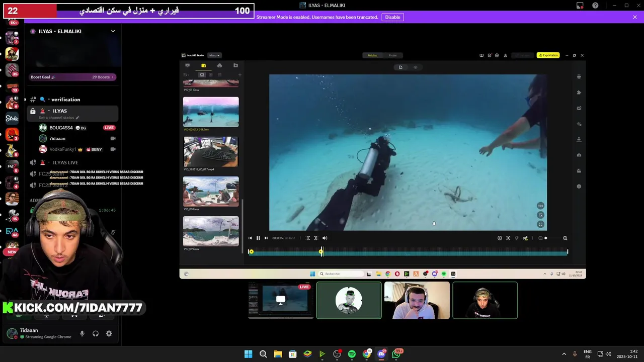
Task: Set trim end bracket icon
Action: [x=316, y=238]
